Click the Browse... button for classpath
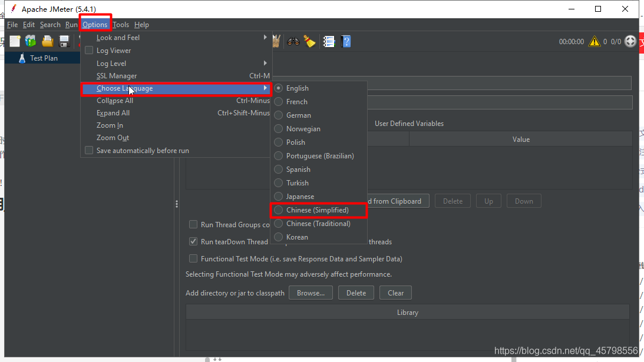Image resolution: width=644 pixels, height=362 pixels. [x=311, y=293]
